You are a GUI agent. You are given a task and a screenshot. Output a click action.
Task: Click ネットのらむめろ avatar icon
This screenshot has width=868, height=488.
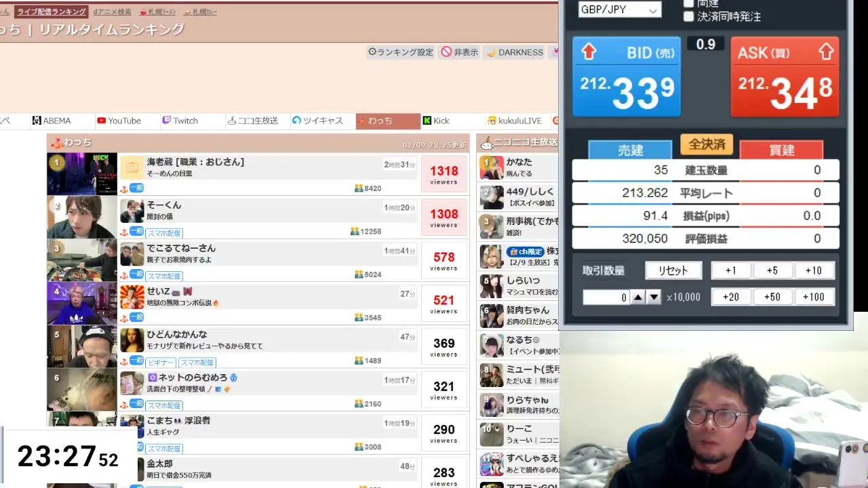click(x=132, y=384)
